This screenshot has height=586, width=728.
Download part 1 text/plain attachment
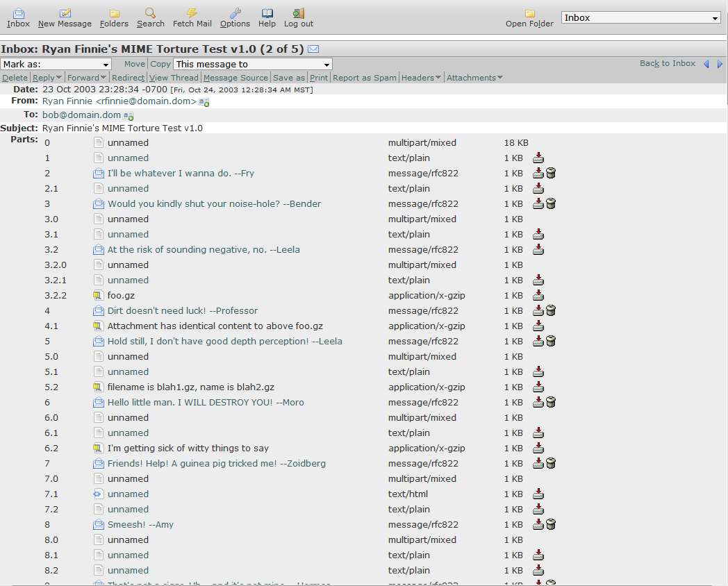tap(538, 158)
